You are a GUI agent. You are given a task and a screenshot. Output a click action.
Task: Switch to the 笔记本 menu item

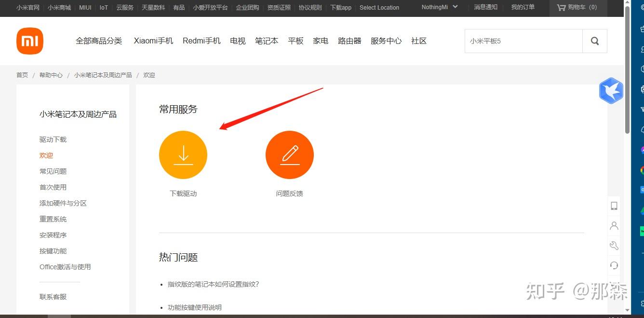[x=267, y=41]
